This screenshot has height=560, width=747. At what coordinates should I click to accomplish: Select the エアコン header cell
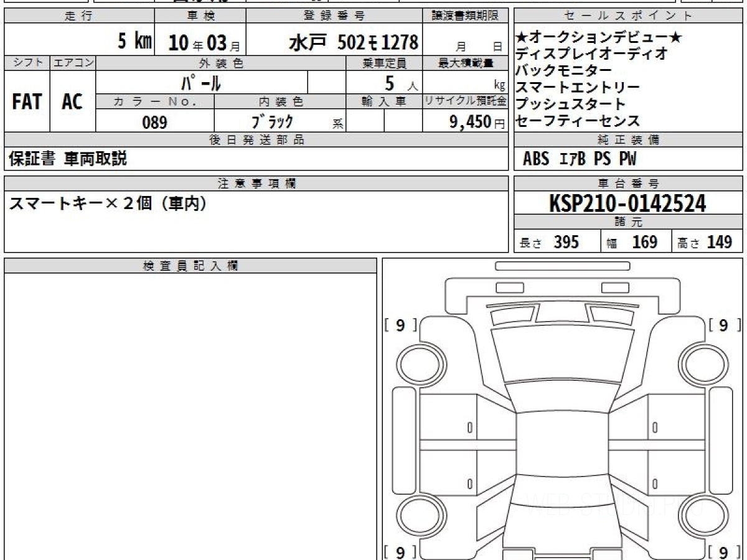[73, 63]
